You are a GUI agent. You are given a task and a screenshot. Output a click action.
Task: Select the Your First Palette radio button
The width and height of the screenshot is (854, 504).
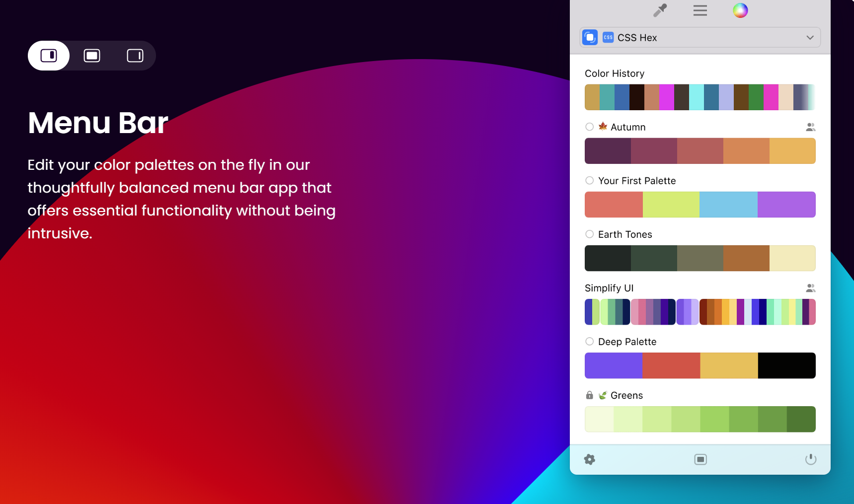point(589,180)
